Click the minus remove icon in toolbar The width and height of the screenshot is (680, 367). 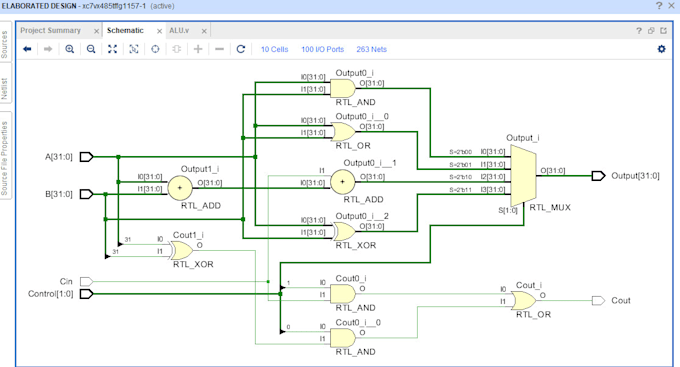pyautogui.click(x=219, y=49)
